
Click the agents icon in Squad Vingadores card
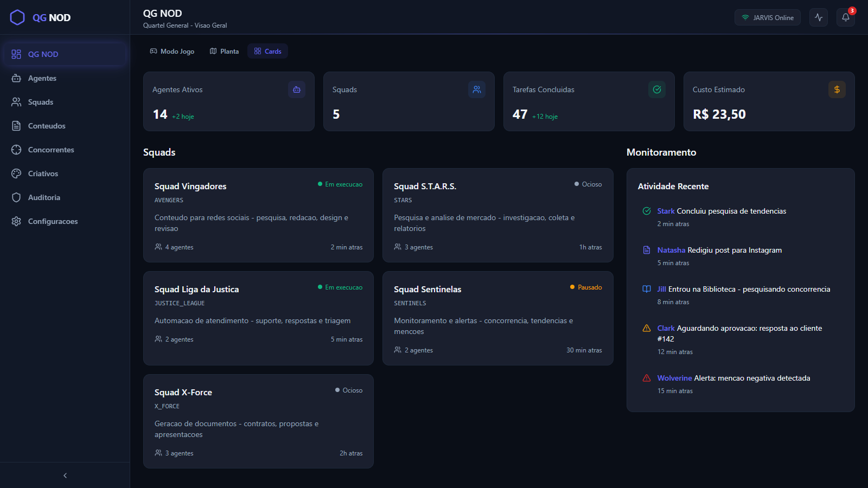pos(158,247)
